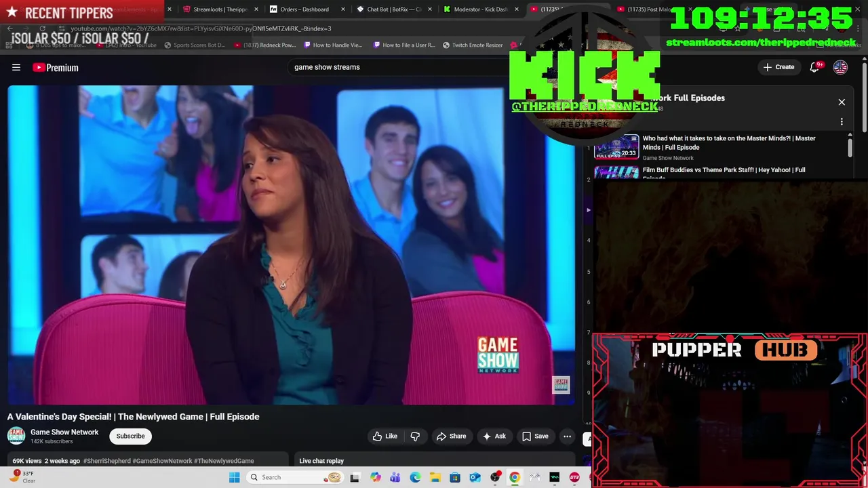Open the Twitch Emote Resizer bookmark
The image size is (868, 488).
[x=473, y=45]
